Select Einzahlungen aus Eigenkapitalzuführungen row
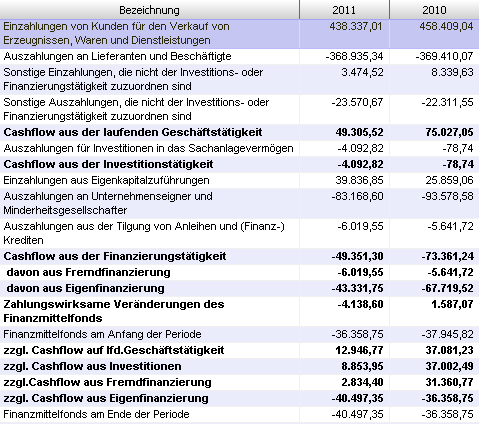The image size is (479, 424). (239, 180)
